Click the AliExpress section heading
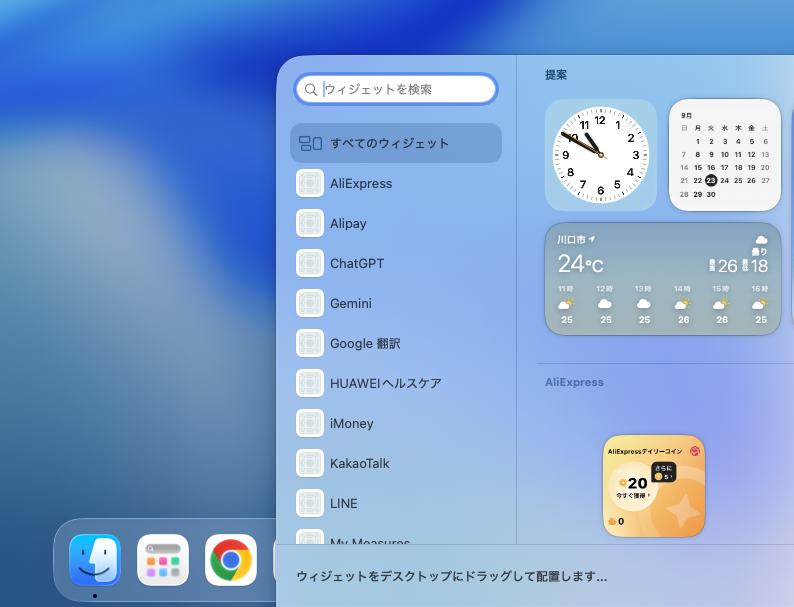This screenshot has width=794, height=607. (574, 382)
